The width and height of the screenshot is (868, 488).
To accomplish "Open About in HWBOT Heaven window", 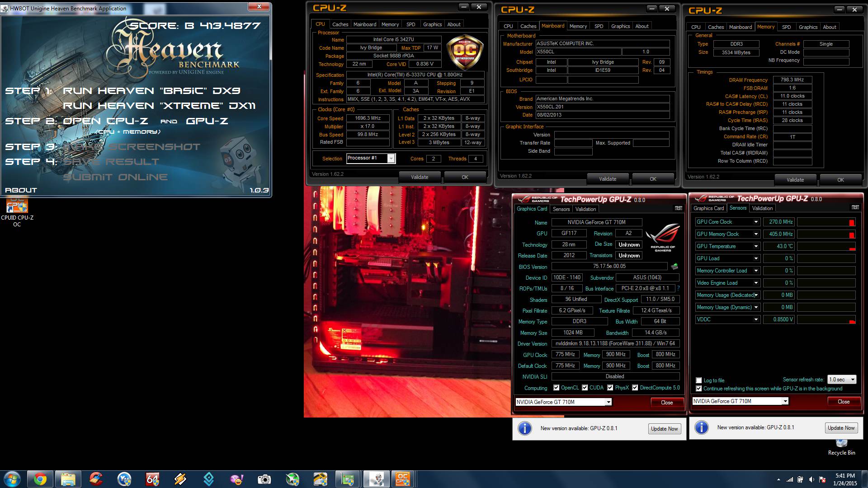I will (21, 190).
